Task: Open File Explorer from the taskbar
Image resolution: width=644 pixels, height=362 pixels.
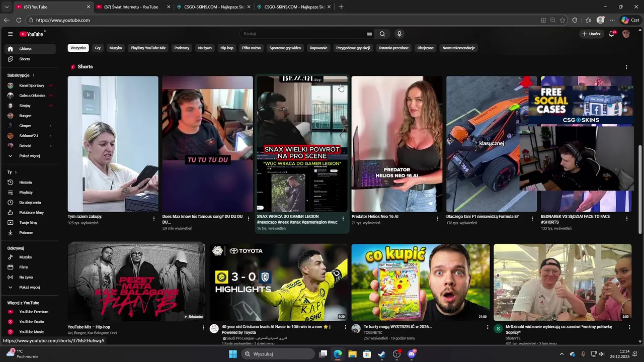Action: 353,354
